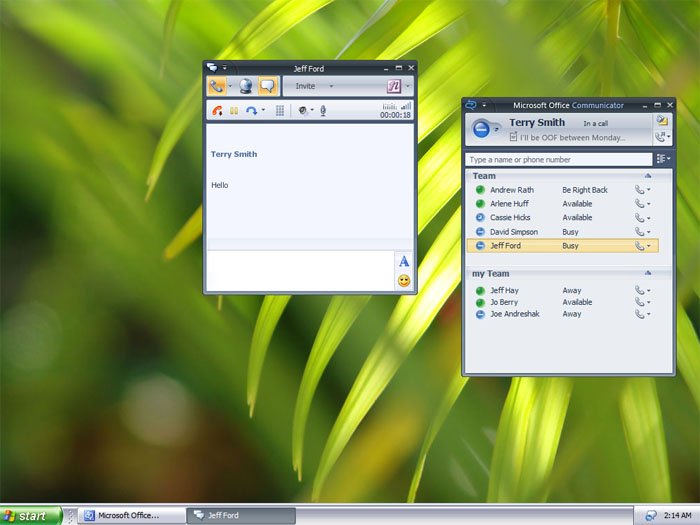This screenshot has height=525, width=700.
Task: Collapse the Team group
Action: coord(648,176)
